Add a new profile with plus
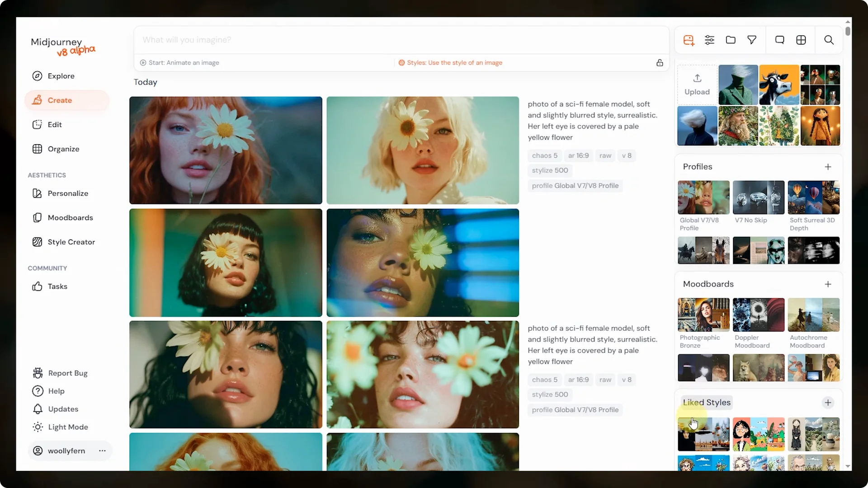Image resolution: width=868 pixels, height=488 pixels. [x=828, y=167]
